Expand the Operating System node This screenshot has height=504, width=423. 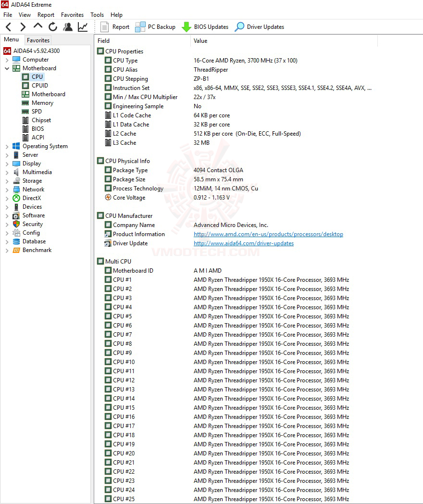[7, 147]
